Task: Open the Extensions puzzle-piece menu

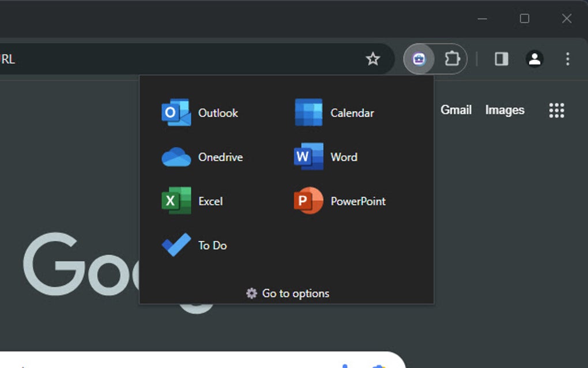Action: click(x=453, y=59)
